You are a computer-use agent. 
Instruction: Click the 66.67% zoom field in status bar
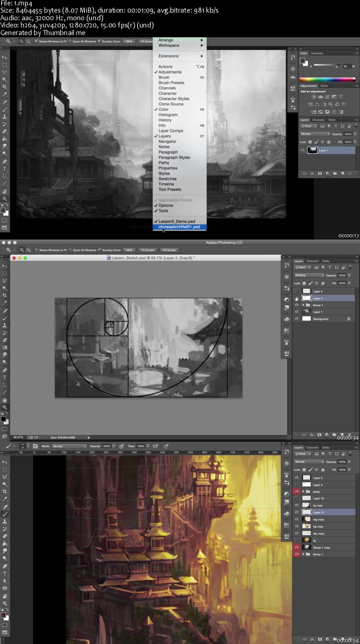click(x=18, y=437)
